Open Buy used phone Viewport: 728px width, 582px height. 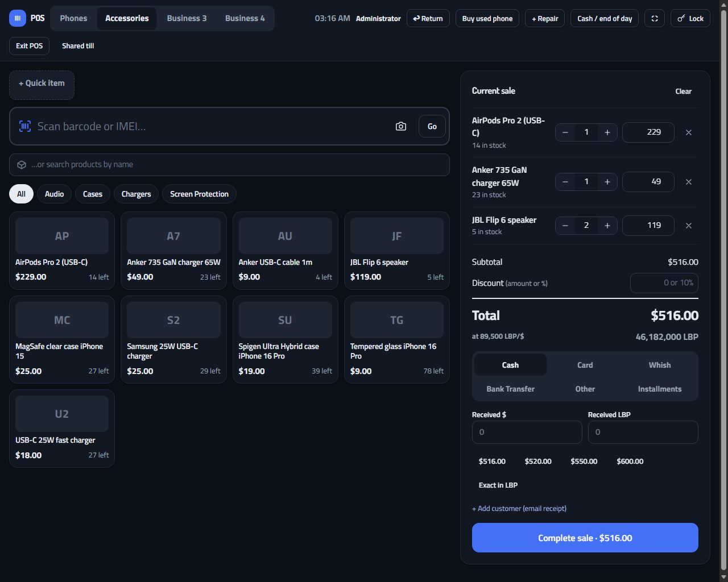point(487,18)
